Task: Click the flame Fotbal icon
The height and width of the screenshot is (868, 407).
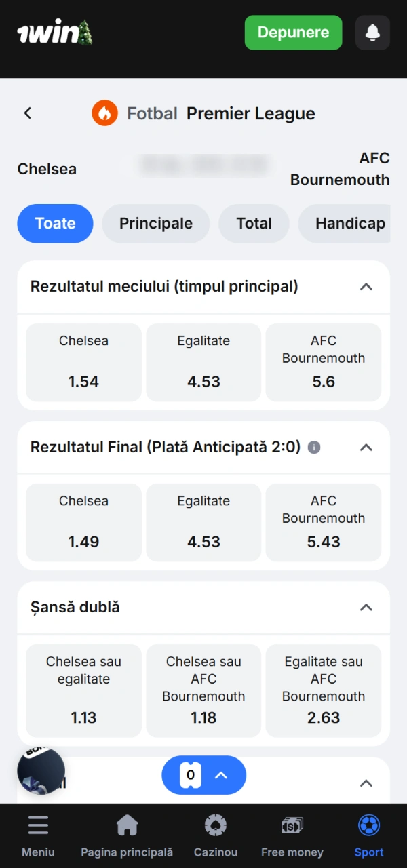Action: tap(104, 113)
